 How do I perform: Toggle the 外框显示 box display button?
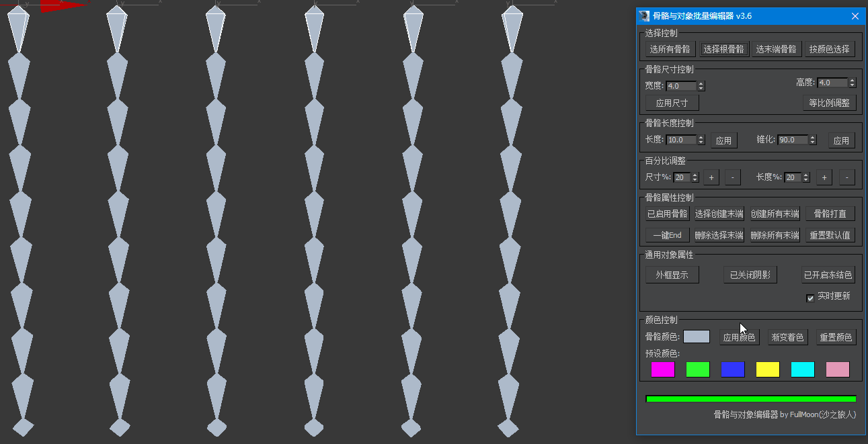pos(672,275)
